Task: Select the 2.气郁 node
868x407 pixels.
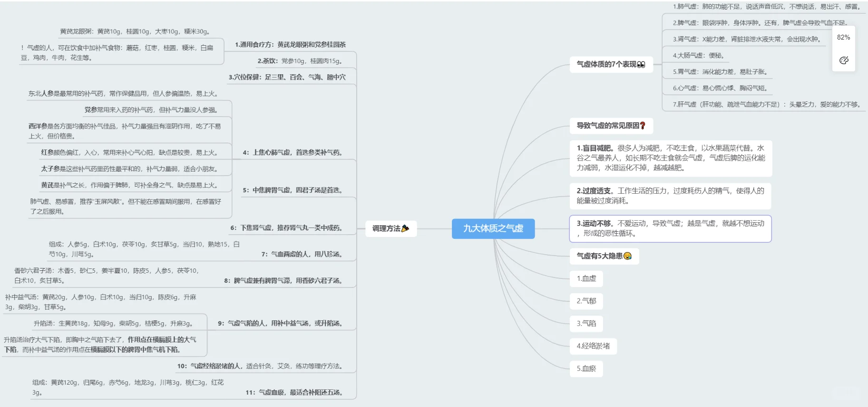Action: point(586,301)
